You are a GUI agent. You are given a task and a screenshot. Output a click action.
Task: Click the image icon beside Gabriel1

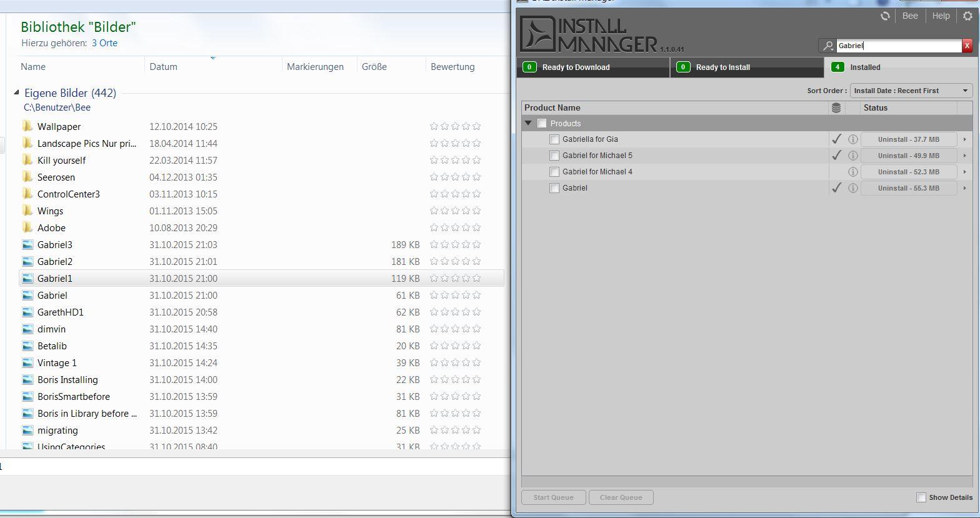click(x=27, y=279)
